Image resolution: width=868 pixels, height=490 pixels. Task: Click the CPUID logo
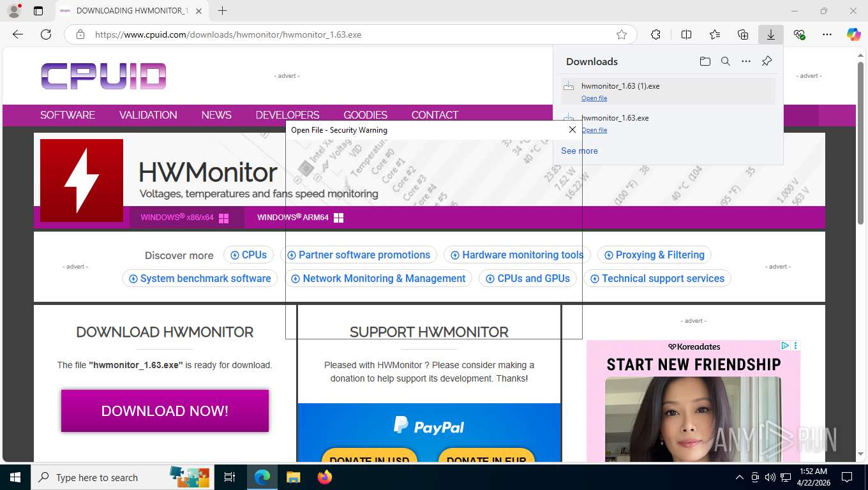(x=104, y=76)
